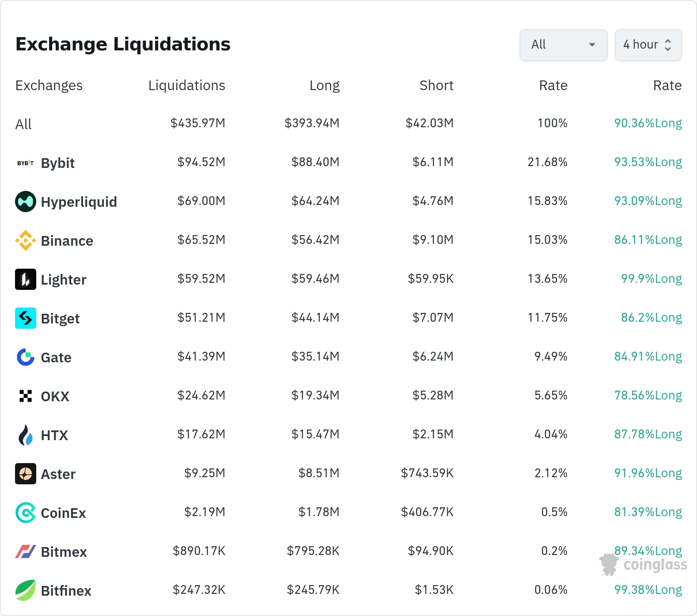
Task: Sort by the Short column header
Action: tap(436, 85)
